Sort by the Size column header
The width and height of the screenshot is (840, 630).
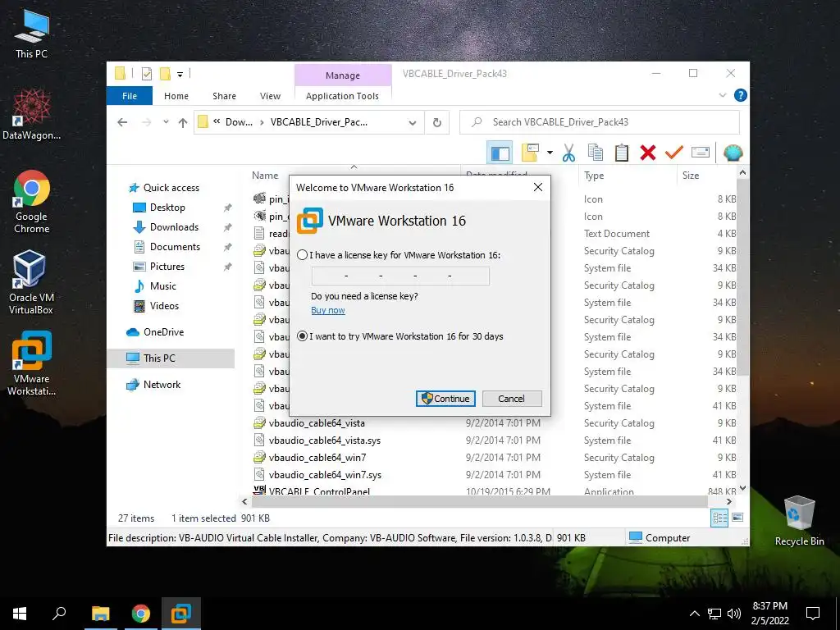(691, 176)
